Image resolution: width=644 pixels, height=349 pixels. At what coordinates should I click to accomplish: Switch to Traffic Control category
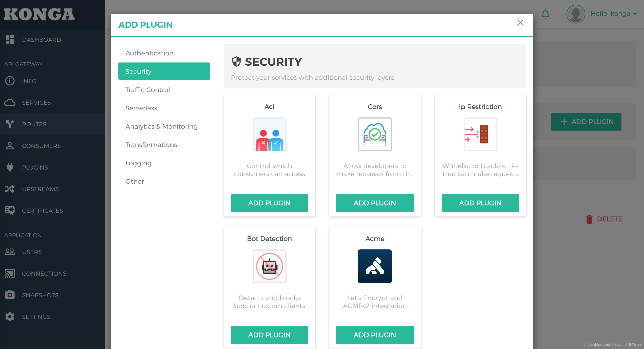click(147, 90)
